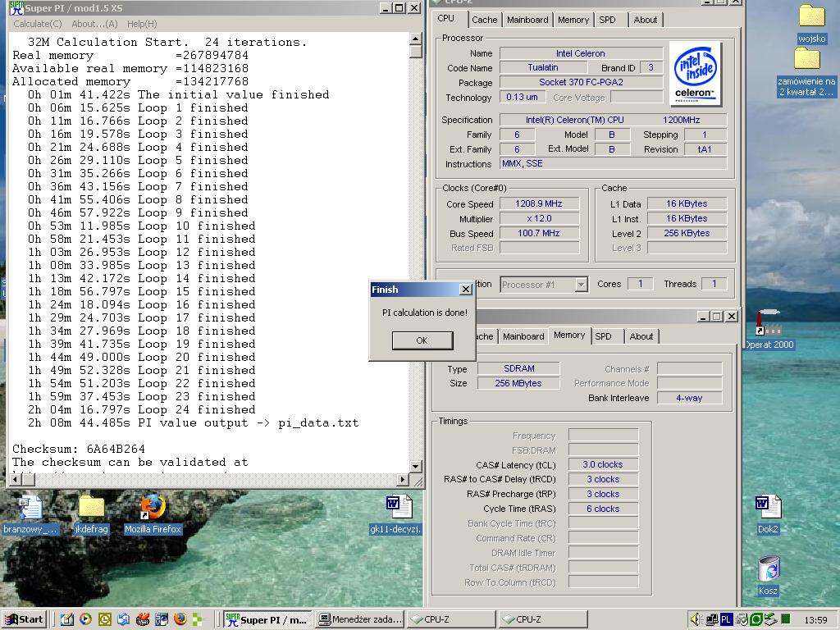Switch to Menedżer zadań taskbar button
Viewport: 840px width, 630px height.
360,620
